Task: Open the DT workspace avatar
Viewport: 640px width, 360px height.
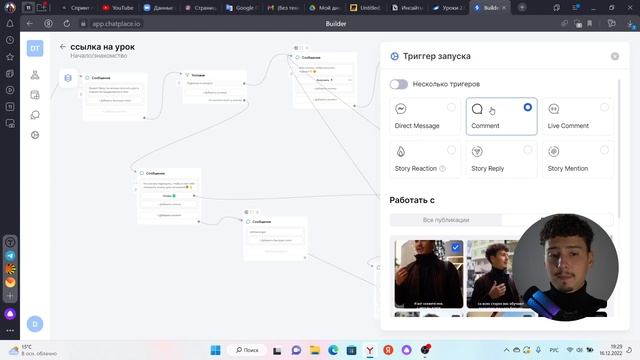Action: [35, 48]
